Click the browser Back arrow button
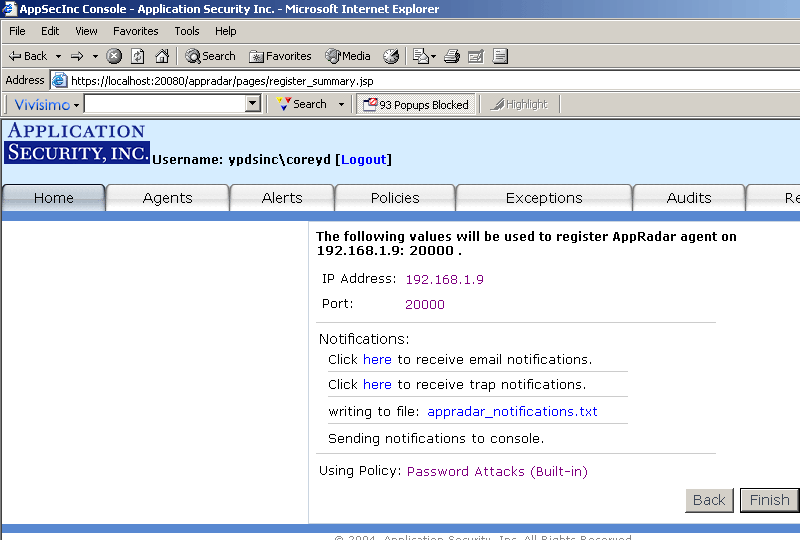Image resolution: width=800 pixels, height=540 pixels. [28, 56]
